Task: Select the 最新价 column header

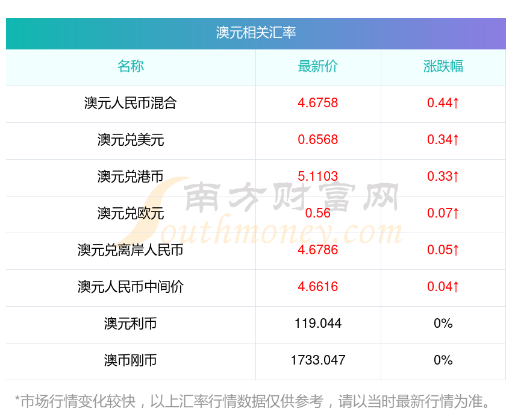Action: tap(317, 66)
